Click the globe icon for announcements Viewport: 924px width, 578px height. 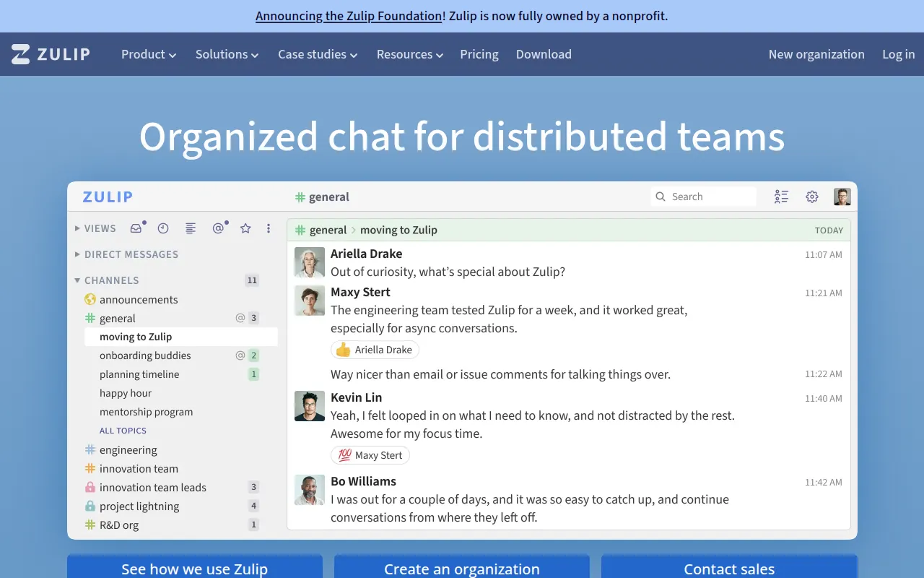point(90,299)
